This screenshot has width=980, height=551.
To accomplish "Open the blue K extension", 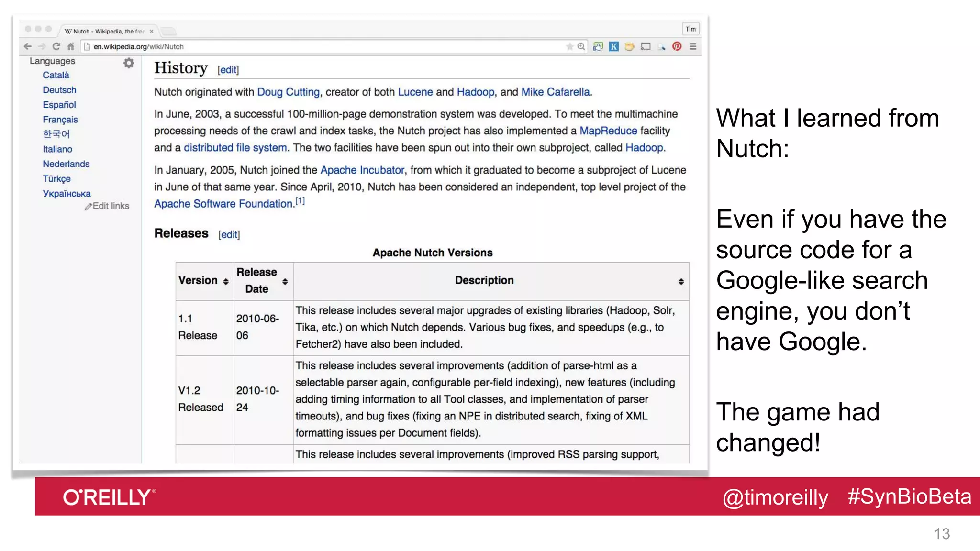I will (x=614, y=46).
